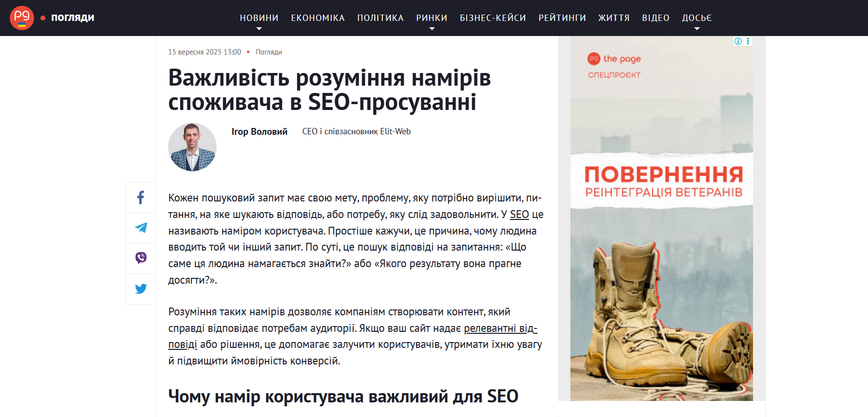The height and width of the screenshot is (417, 868).
Task: Expand the Ринки dropdown arrow
Action: coord(432,29)
